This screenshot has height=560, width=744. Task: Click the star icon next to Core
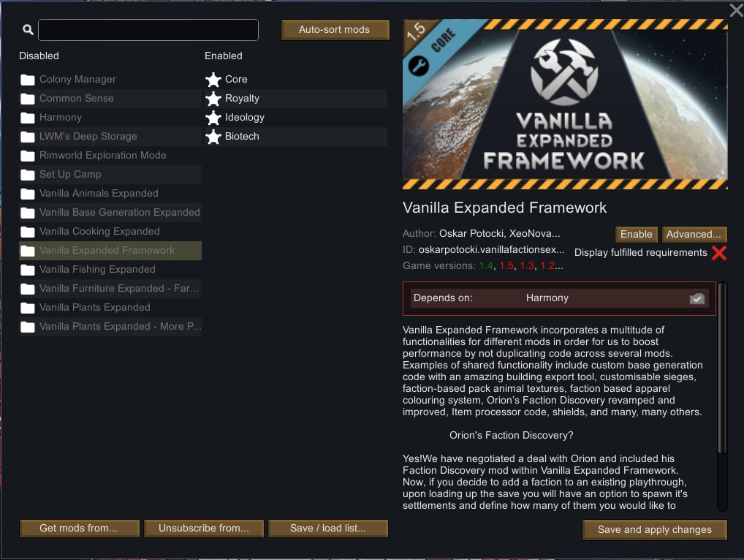pyautogui.click(x=212, y=79)
